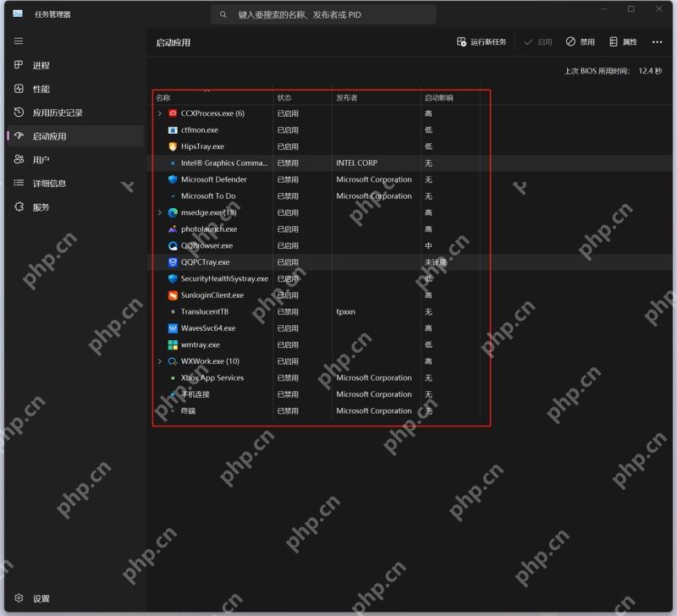Viewport: 677px width, 616px height.
Task: Click the QQBrowser.exe icon
Action: point(173,245)
